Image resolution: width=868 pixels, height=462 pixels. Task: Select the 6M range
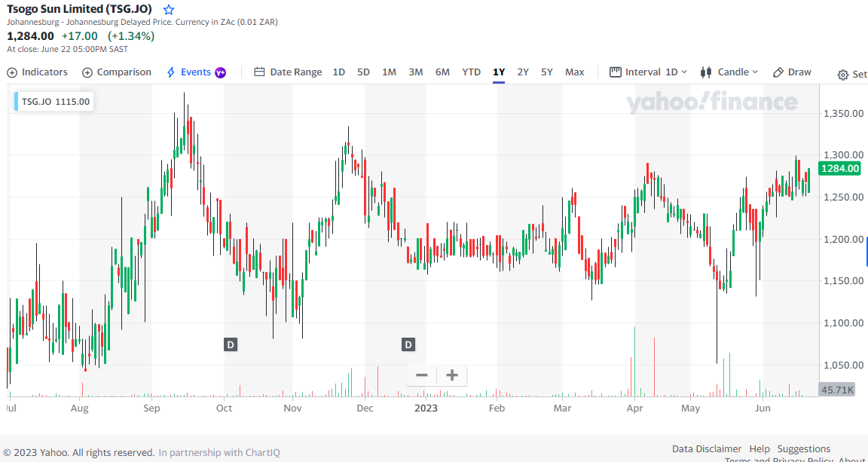442,72
